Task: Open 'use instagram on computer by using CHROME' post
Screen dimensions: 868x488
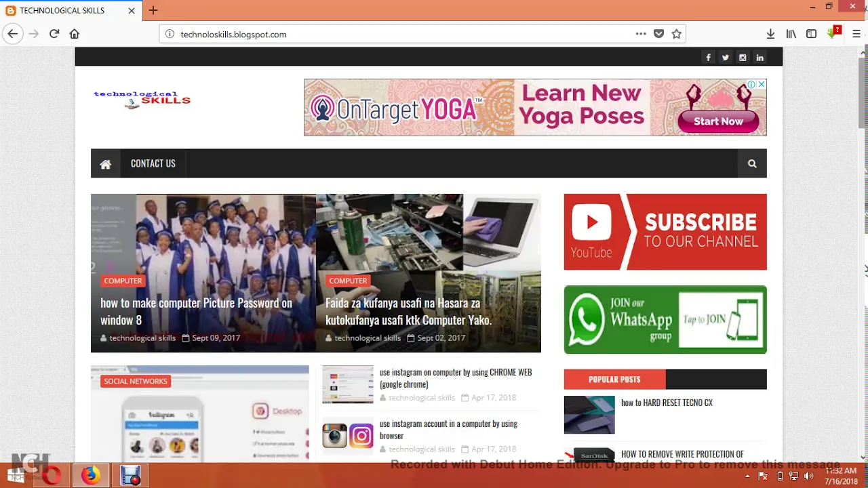Action: 456,378
